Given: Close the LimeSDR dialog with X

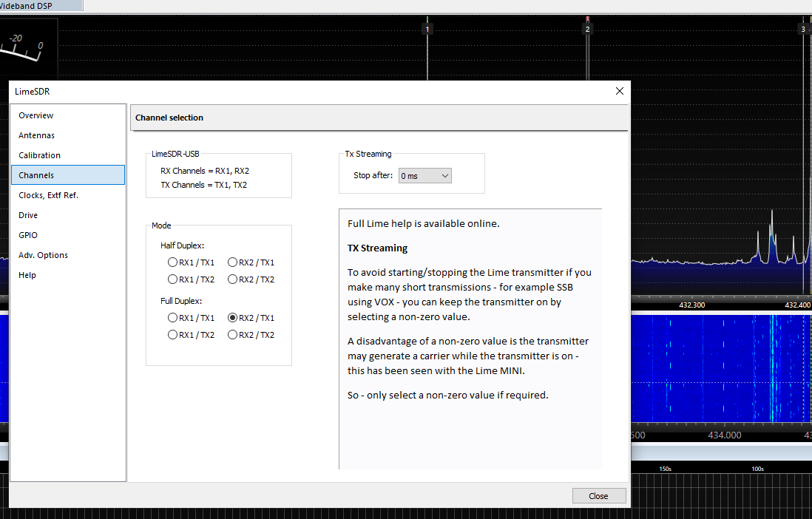Looking at the screenshot, I should [620, 91].
